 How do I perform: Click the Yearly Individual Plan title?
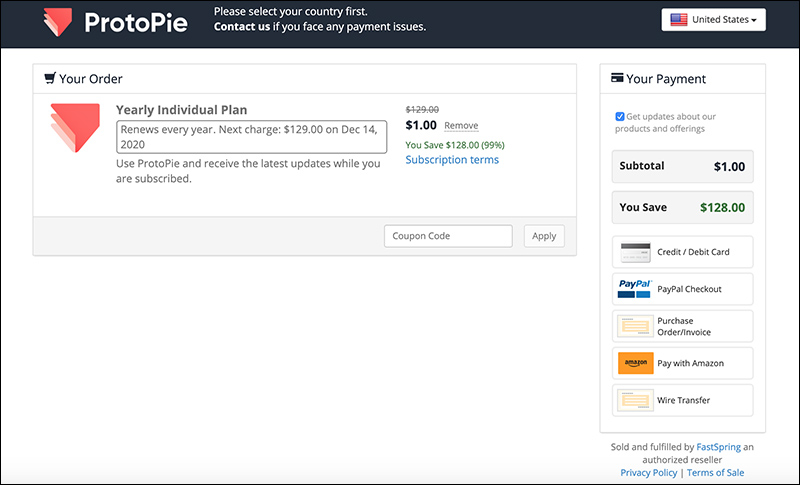[x=181, y=110]
